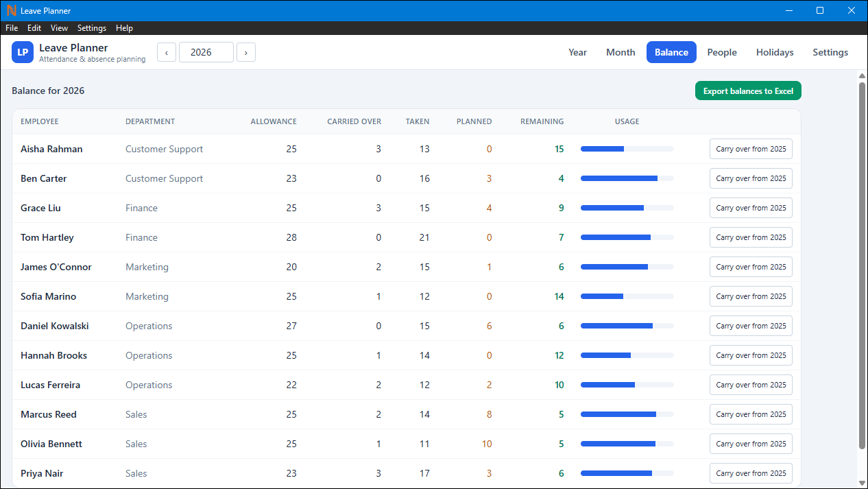
Task: Carry over from 2025 for Hannah Brooks
Action: point(751,355)
